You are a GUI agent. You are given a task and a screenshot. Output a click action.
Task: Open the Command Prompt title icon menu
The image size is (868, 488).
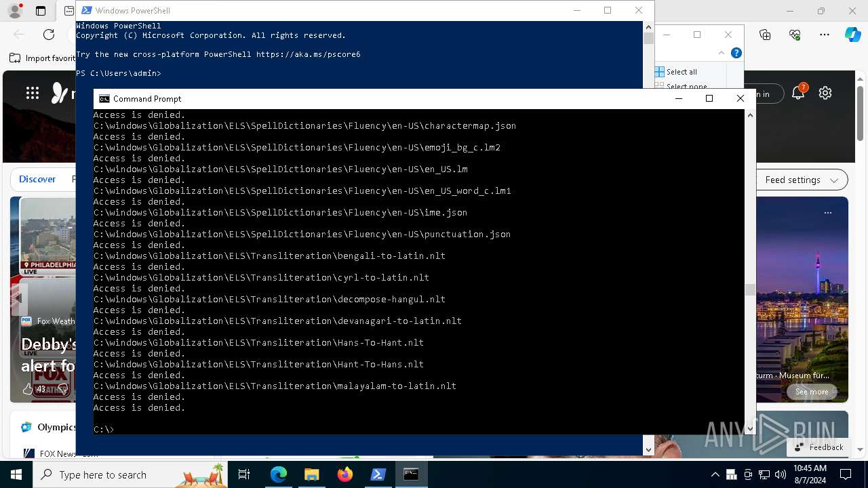[x=104, y=99]
